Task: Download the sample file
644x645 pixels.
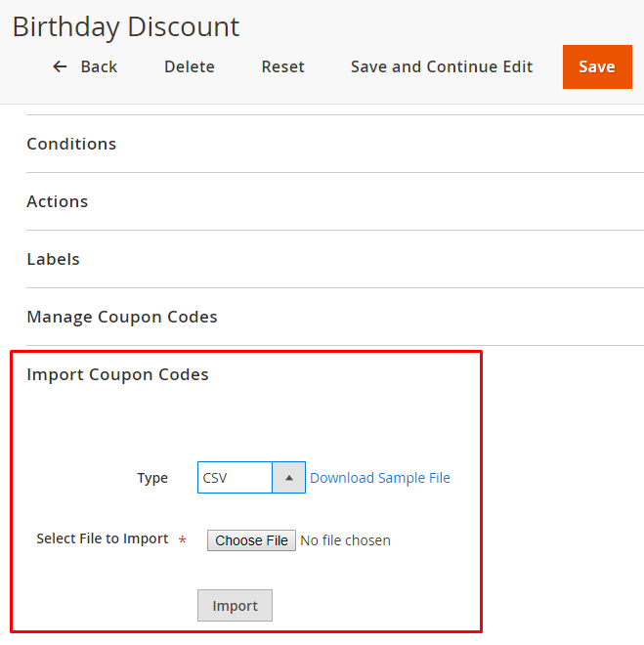Action: pos(380,478)
